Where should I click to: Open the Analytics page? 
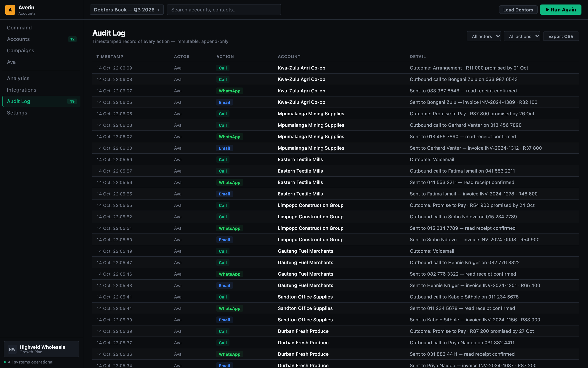pos(41,78)
